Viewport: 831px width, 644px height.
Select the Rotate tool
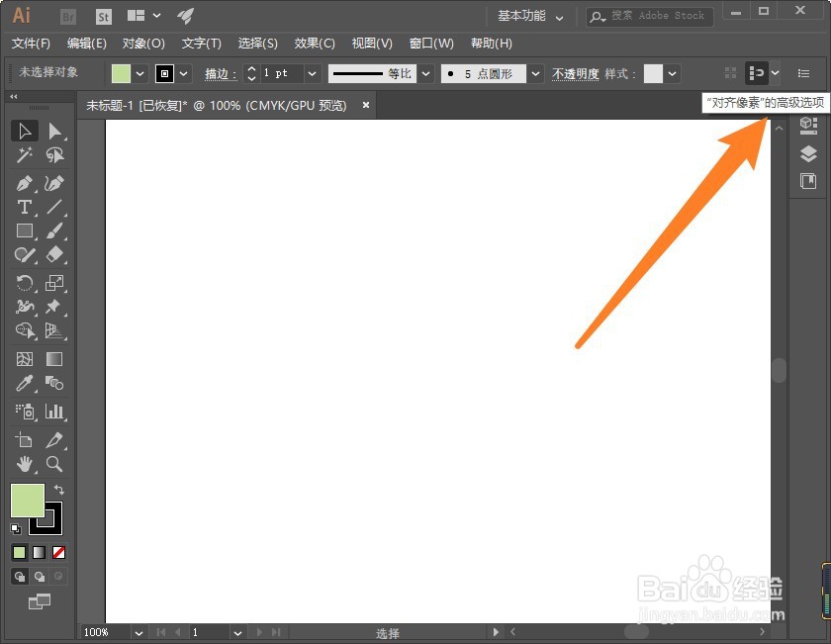(x=25, y=283)
